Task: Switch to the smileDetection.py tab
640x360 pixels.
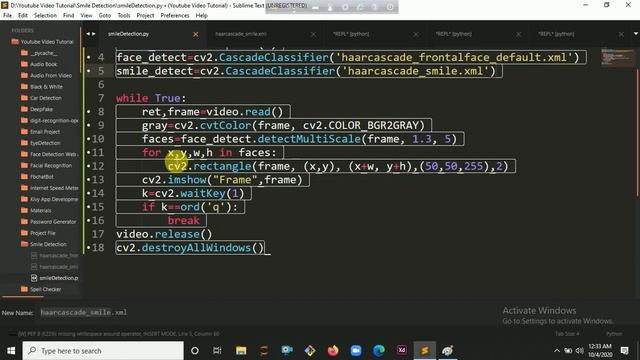Action: pyautogui.click(x=129, y=34)
